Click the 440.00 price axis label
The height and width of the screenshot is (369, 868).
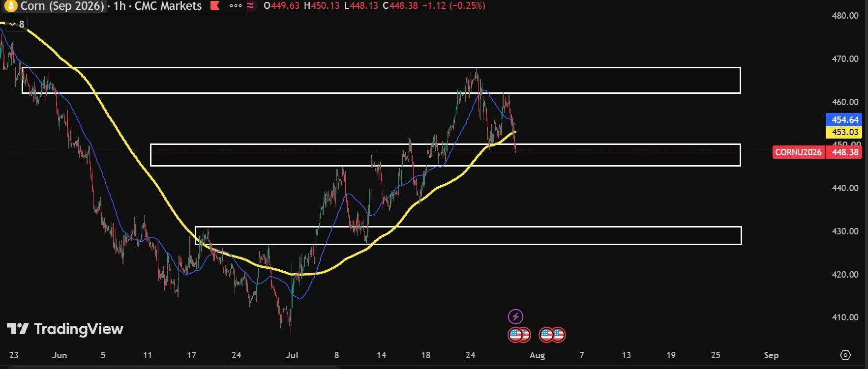[x=845, y=188]
